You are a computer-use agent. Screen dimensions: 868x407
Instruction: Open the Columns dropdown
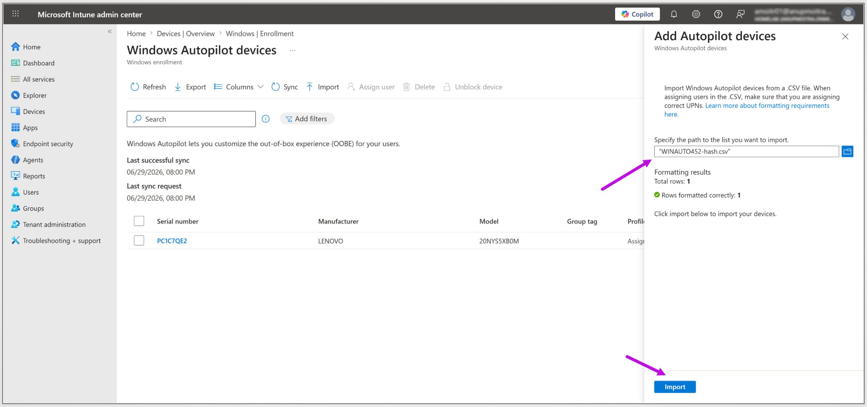[239, 87]
